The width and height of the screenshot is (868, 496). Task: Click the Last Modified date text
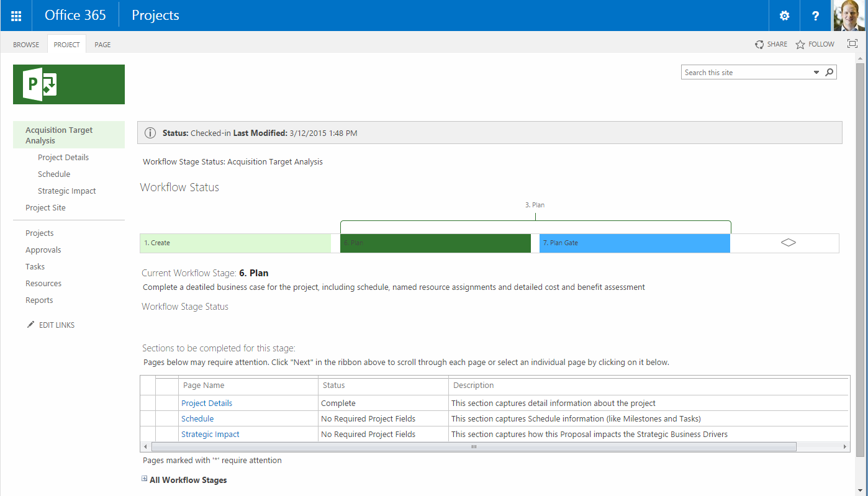click(x=323, y=133)
